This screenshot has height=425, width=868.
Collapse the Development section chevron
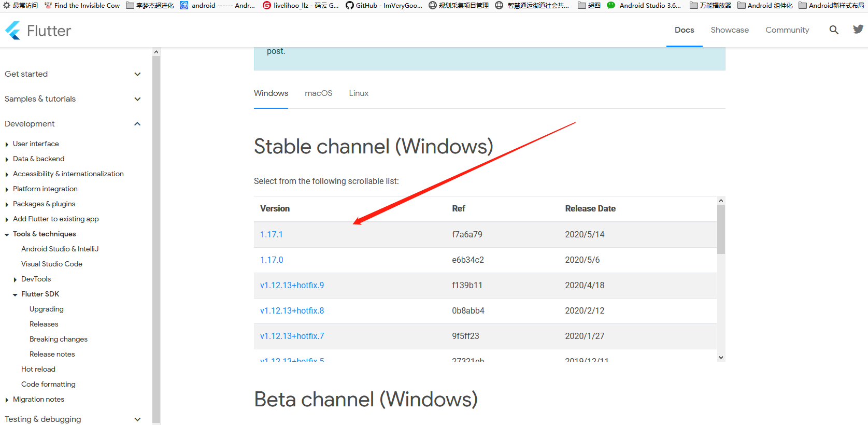point(137,124)
